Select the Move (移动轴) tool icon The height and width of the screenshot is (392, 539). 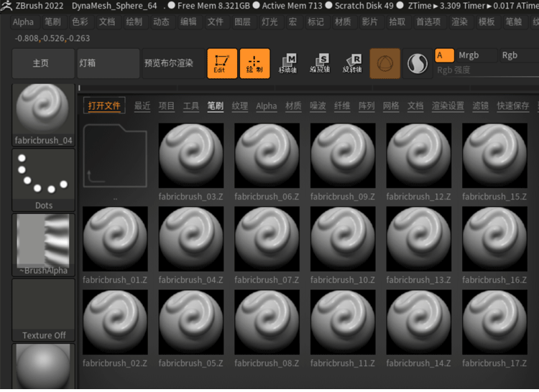click(288, 63)
